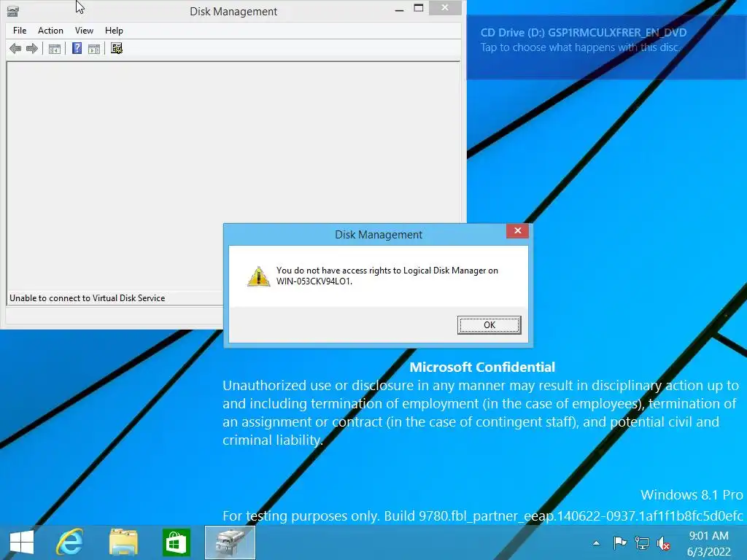747x560 pixels.
Task: Launch Internet Explorer from the taskbar
Action: point(71,542)
